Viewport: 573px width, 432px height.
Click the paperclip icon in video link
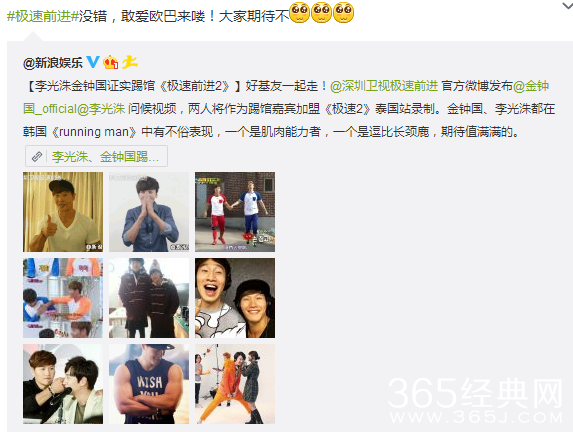click(x=37, y=157)
